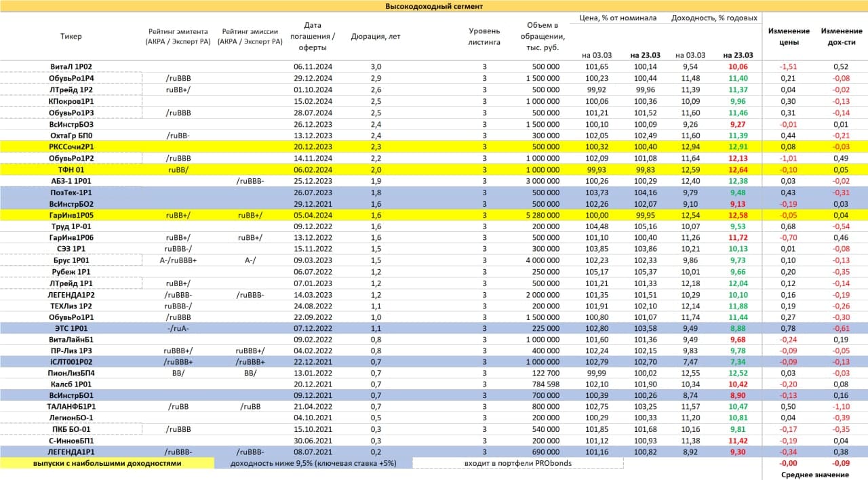Select the 'Цена, % от номинала' header
Screen dimensions: 868x480
[618, 18]
